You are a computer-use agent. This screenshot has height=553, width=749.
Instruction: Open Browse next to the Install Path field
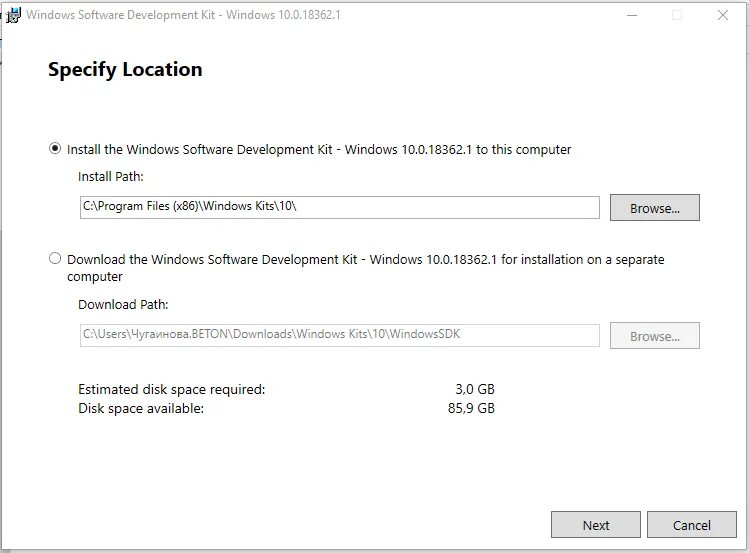pyautogui.click(x=654, y=207)
